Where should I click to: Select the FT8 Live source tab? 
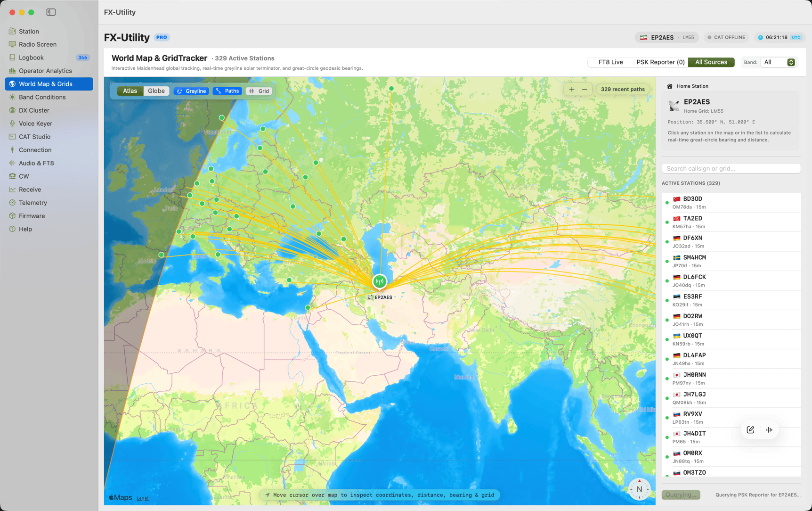[x=610, y=62]
